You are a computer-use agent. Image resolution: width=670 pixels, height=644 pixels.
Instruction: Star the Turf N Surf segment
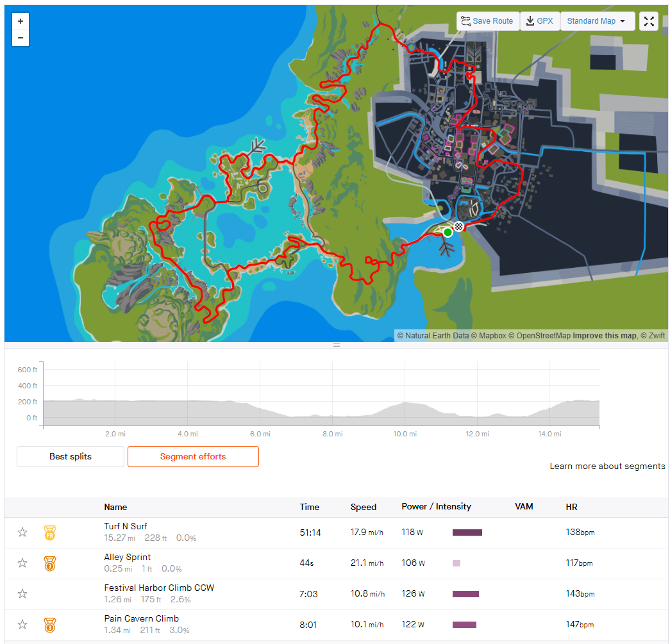click(x=22, y=532)
